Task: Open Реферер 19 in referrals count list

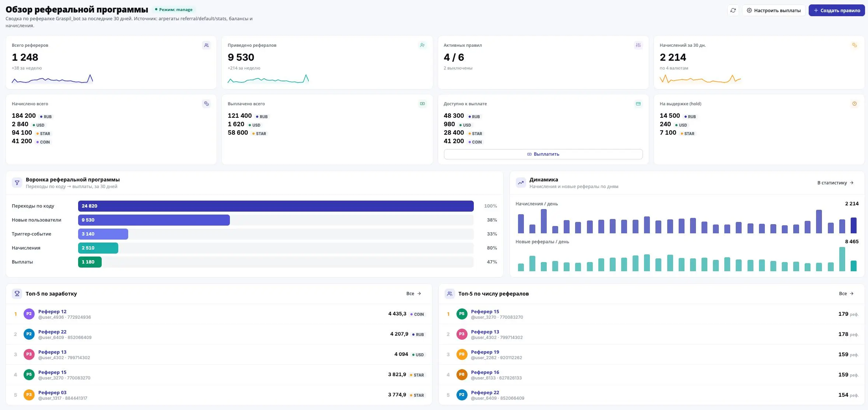Action: tap(485, 352)
